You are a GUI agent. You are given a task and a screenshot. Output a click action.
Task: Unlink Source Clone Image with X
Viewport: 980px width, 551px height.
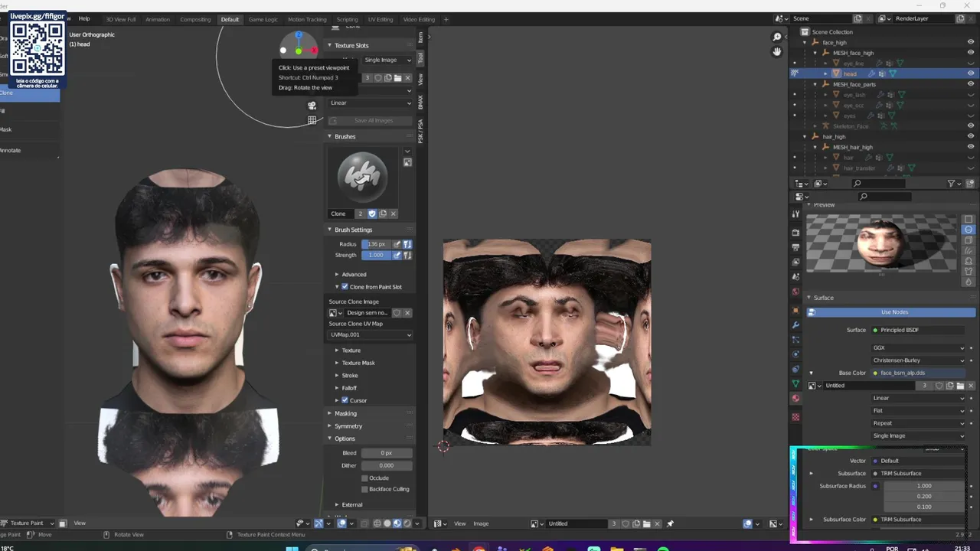pyautogui.click(x=407, y=312)
